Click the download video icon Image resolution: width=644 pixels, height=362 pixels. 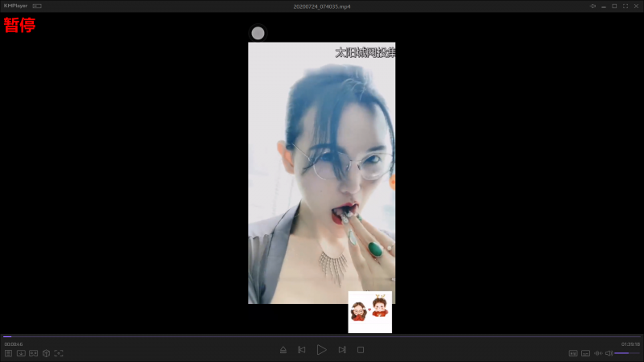pos(21,353)
